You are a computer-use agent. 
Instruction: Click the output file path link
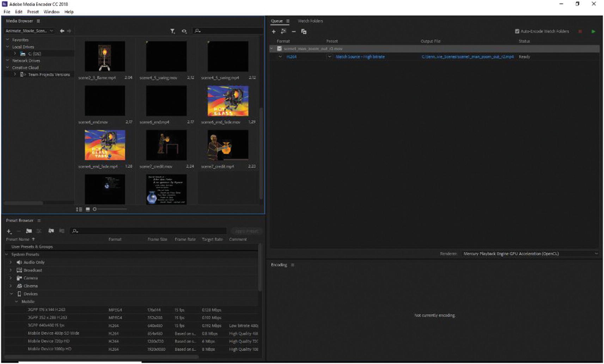(467, 57)
